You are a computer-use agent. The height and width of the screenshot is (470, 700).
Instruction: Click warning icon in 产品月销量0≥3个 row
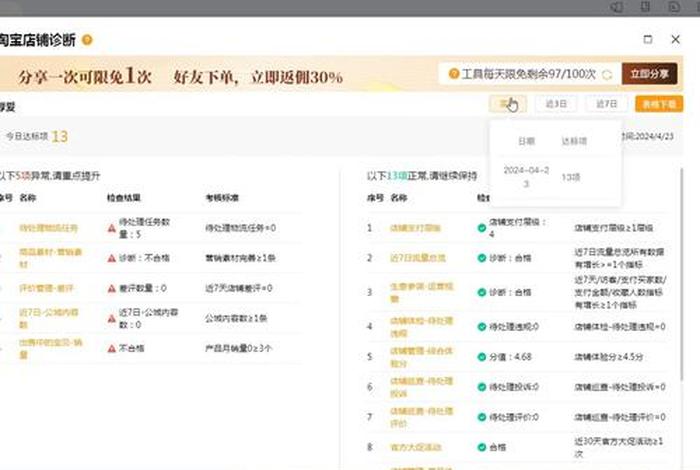[x=112, y=348]
